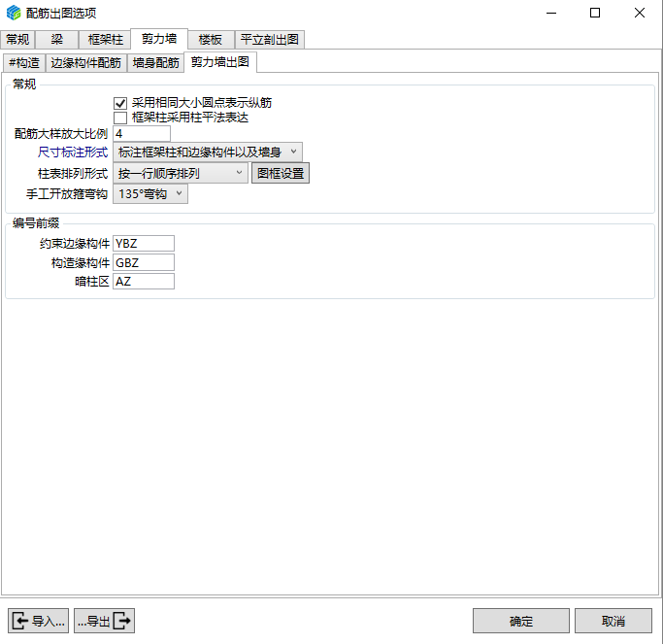Open the 墙身配筋 sub-tab
This screenshot has height=644, width=663.
pos(155,63)
